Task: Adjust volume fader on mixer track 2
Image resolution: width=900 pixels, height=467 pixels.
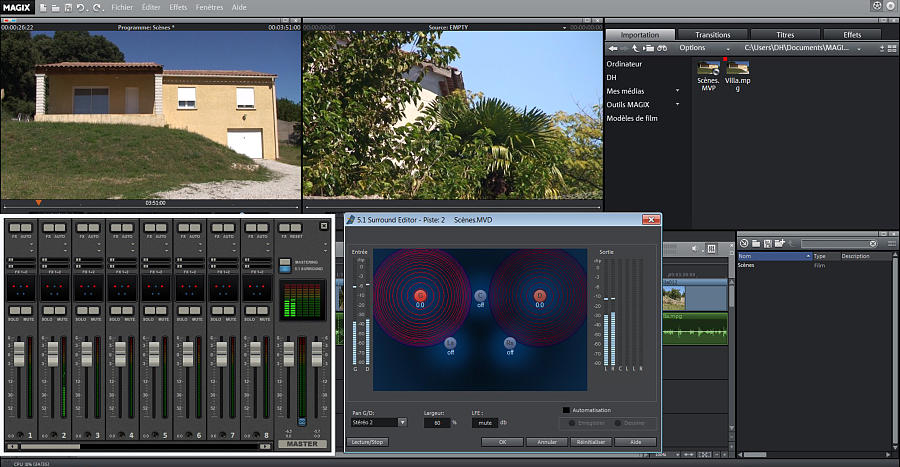Action: click(53, 354)
